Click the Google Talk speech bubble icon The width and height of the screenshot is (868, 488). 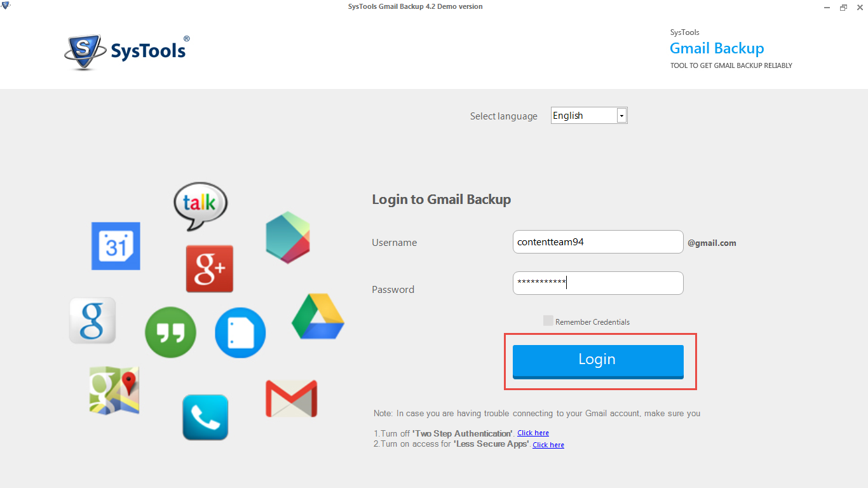(200, 207)
